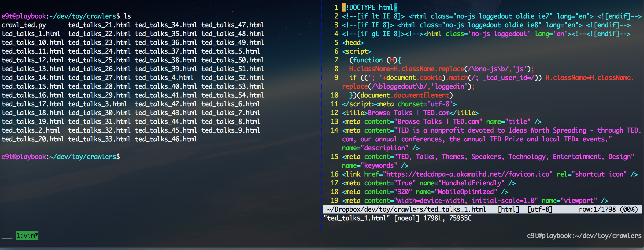This screenshot has height=250, width=644.
Task: Click name="description" in the wrapped line
Action: (375, 148)
